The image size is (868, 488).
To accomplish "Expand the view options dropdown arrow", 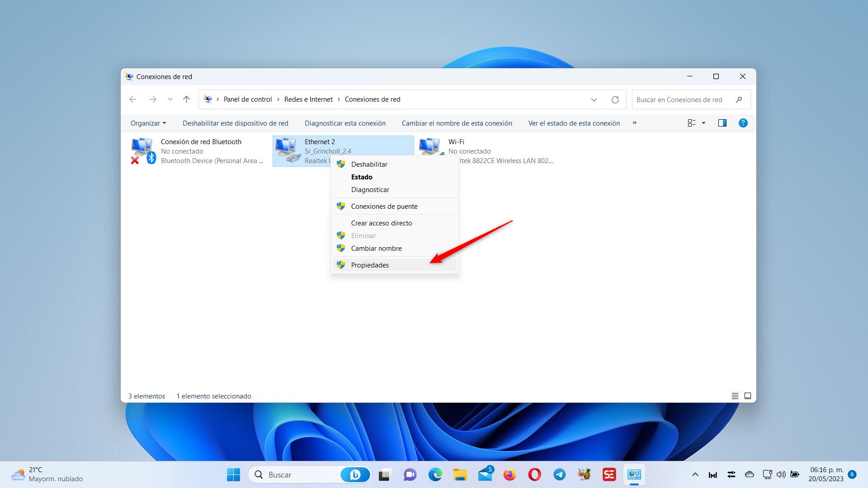I will pyautogui.click(x=703, y=123).
